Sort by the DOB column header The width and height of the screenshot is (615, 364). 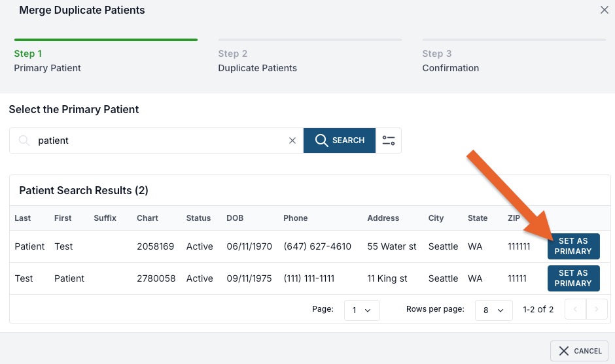pyautogui.click(x=235, y=218)
